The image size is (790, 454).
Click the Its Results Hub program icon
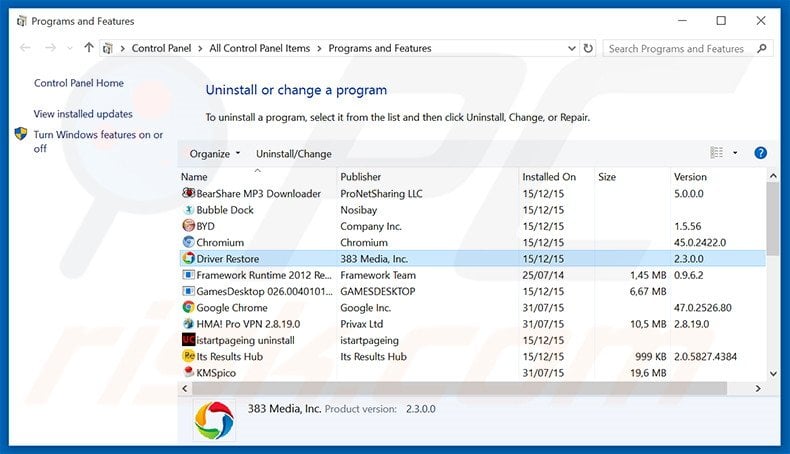coord(188,356)
